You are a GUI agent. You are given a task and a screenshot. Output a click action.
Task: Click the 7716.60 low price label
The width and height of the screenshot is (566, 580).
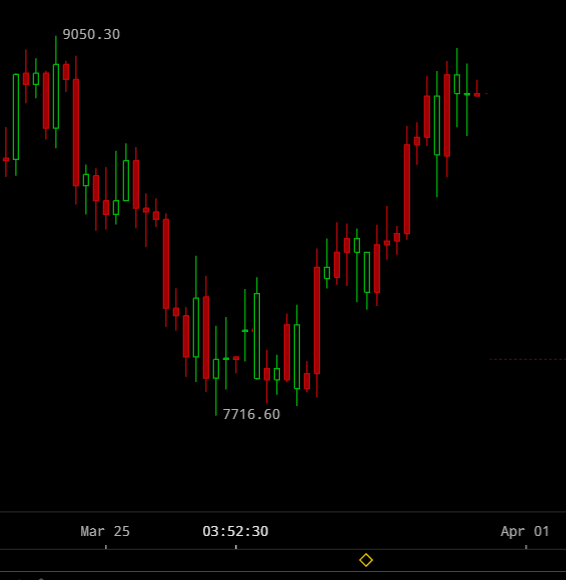[251, 414]
